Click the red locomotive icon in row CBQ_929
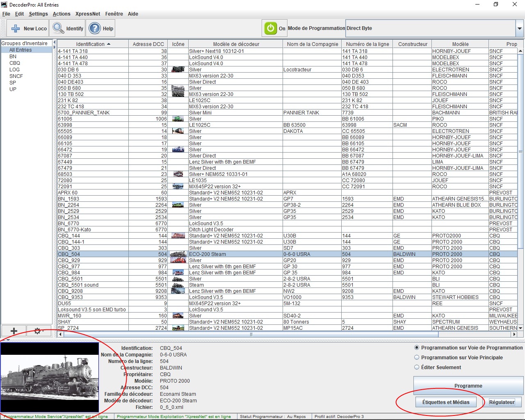This screenshot has height=420, width=525. click(178, 260)
